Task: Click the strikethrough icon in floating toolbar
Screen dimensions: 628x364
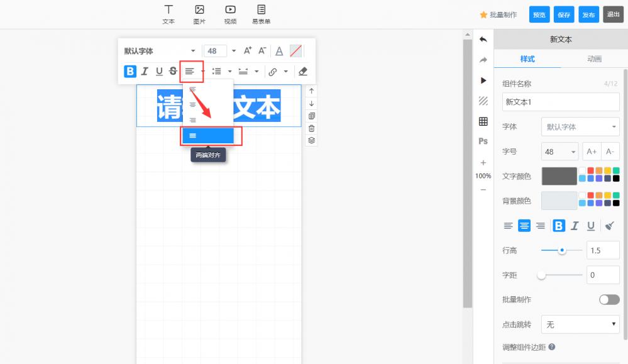Action: click(x=173, y=71)
